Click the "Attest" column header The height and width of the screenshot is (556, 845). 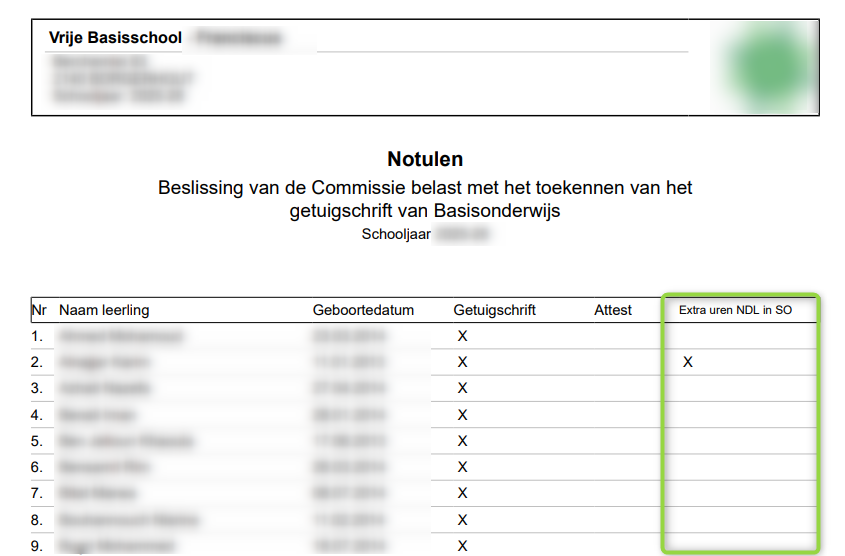pos(613,310)
